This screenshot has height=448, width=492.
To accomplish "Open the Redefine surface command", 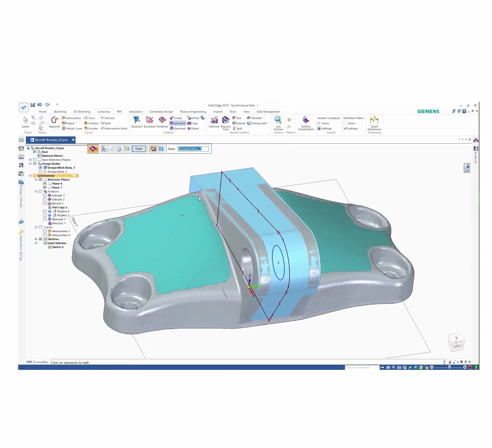I will (x=162, y=121).
